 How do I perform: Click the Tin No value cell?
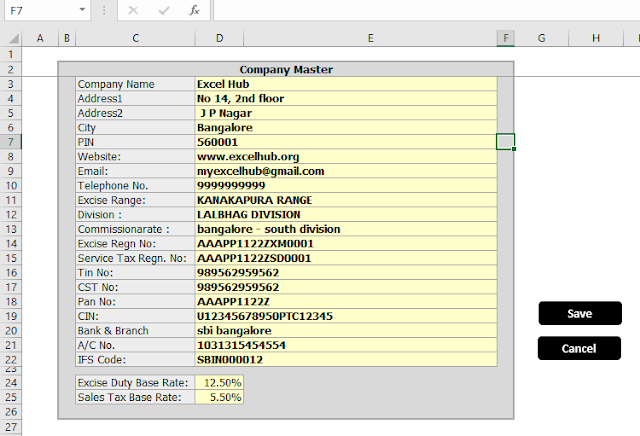coord(346,273)
